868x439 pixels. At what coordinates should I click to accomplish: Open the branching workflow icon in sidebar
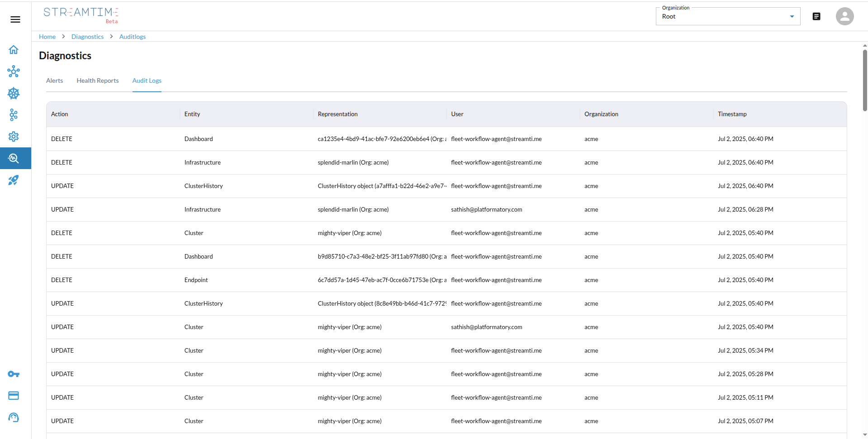click(14, 115)
